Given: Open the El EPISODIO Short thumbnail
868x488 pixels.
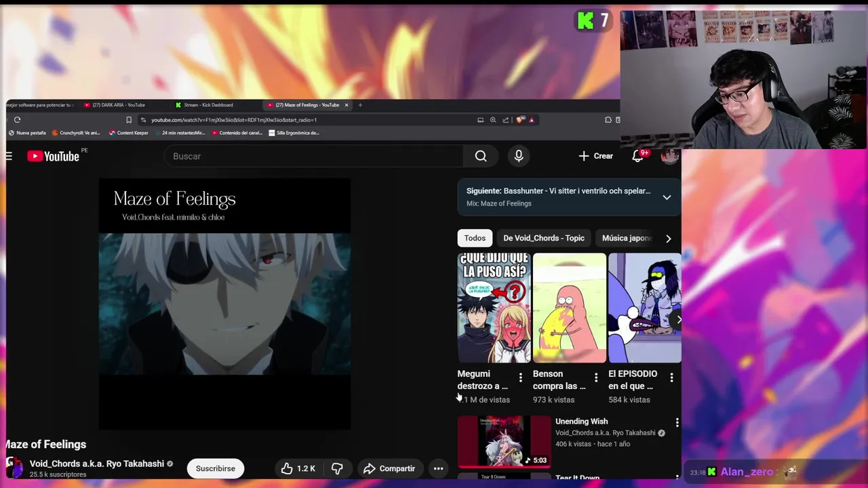Looking at the screenshot, I should [x=645, y=308].
